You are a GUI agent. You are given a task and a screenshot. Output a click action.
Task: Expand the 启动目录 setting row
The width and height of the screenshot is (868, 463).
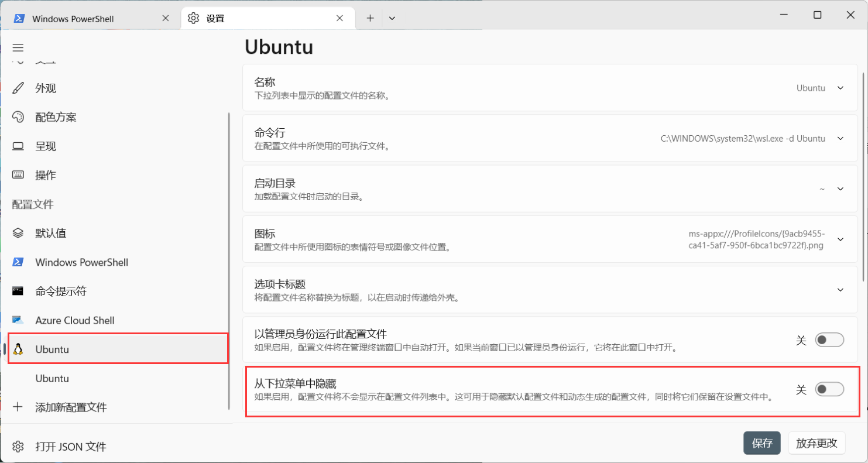coord(550,188)
